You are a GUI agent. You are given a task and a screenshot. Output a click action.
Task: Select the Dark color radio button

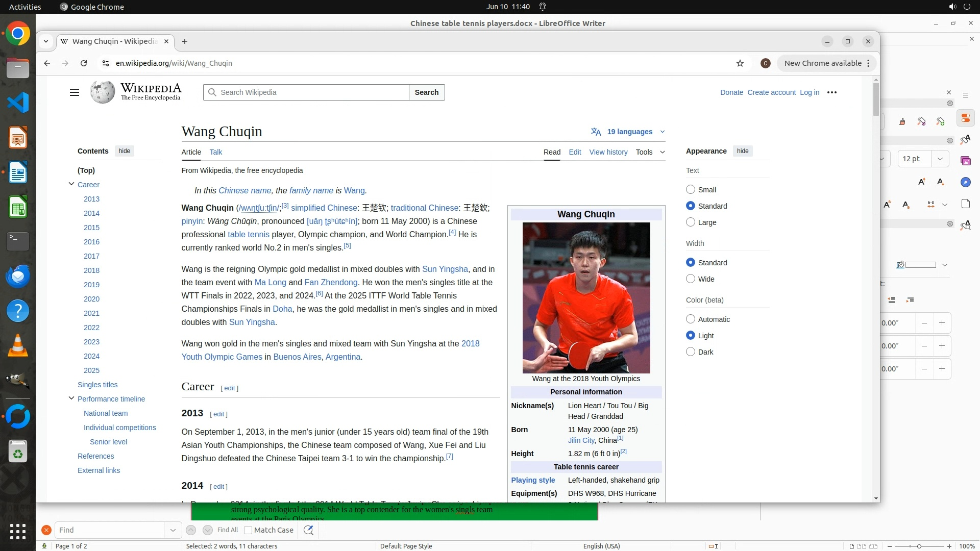point(691,352)
